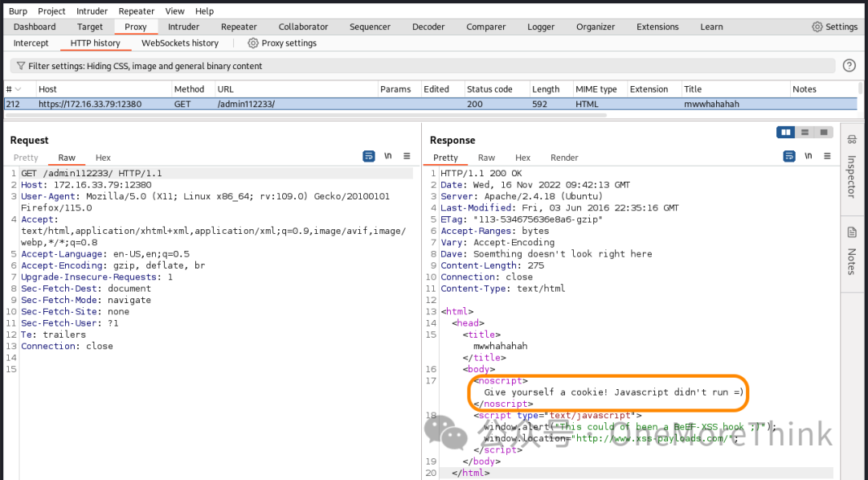The image size is (868, 480).
Task: Sort by the # column dropdown arrow
Action: [x=18, y=89]
